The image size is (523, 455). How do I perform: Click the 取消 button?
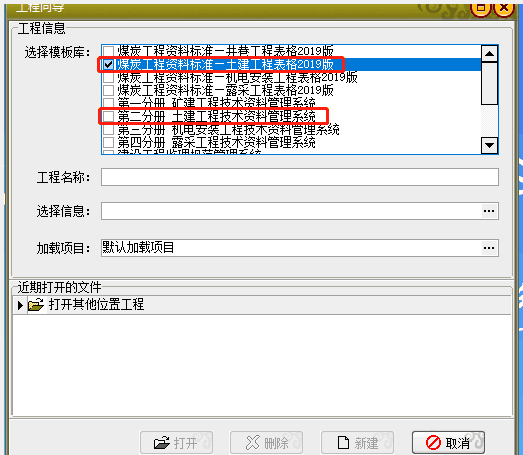point(448,443)
